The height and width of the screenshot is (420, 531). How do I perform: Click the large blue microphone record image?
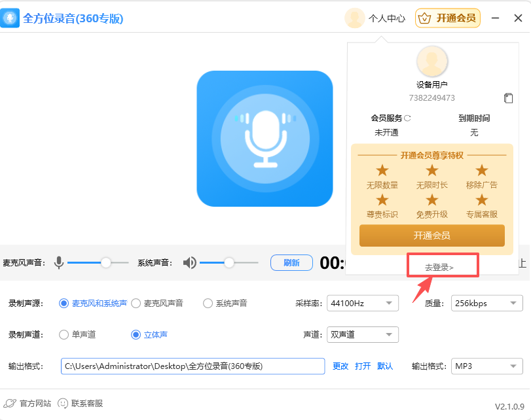tap(265, 139)
